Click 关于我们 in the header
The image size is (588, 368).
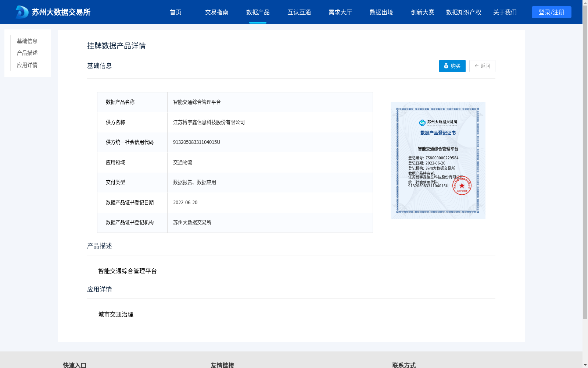click(505, 12)
